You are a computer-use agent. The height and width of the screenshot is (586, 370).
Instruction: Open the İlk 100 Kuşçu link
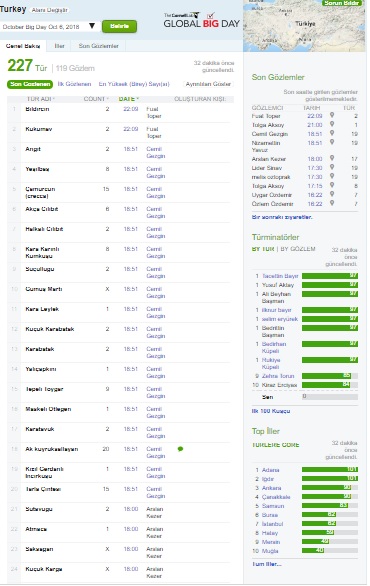[x=271, y=411]
